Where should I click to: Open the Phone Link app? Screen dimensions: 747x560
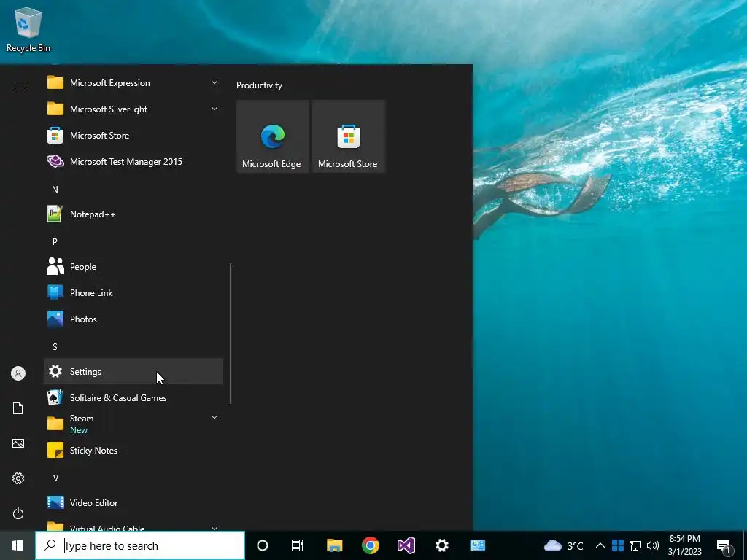click(133, 293)
